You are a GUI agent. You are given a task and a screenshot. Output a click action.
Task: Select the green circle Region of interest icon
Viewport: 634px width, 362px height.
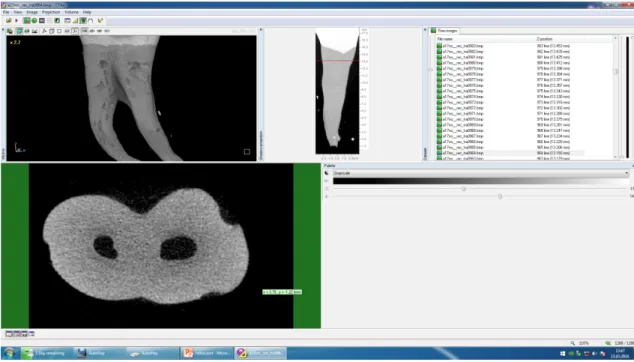(34, 21)
